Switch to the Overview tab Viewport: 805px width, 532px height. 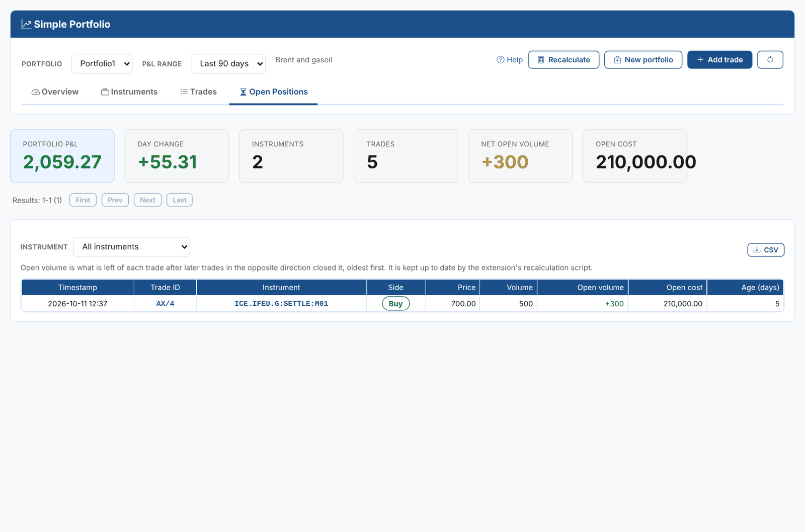point(55,92)
